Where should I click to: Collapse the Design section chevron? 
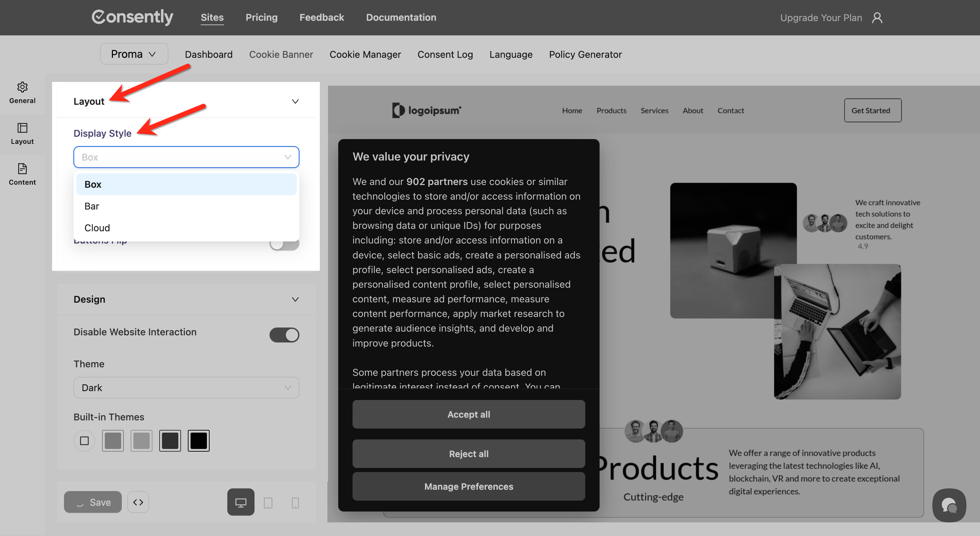295,299
